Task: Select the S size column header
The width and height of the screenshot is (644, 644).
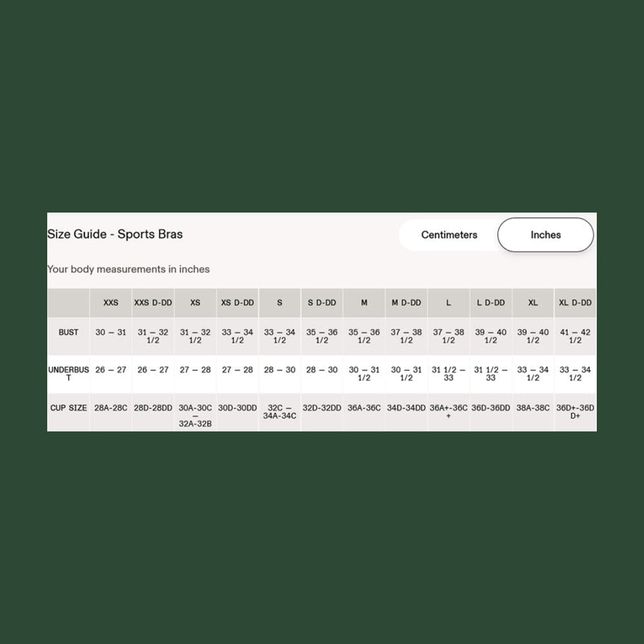Action: coord(280,303)
